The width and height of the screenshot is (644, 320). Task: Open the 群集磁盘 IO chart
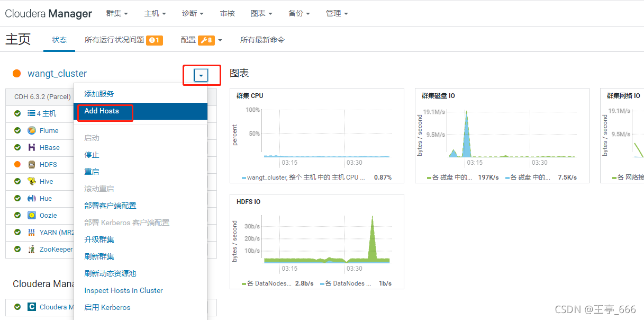pyautogui.click(x=502, y=136)
